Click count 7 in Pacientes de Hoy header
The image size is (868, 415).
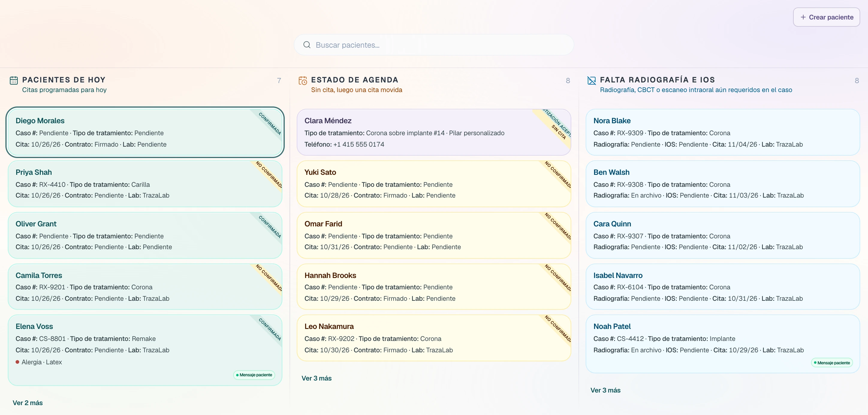click(x=279, y=81)
